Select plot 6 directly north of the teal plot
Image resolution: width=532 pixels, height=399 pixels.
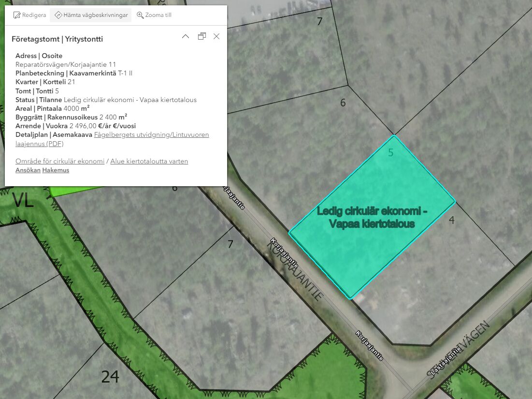pos(343,103)
